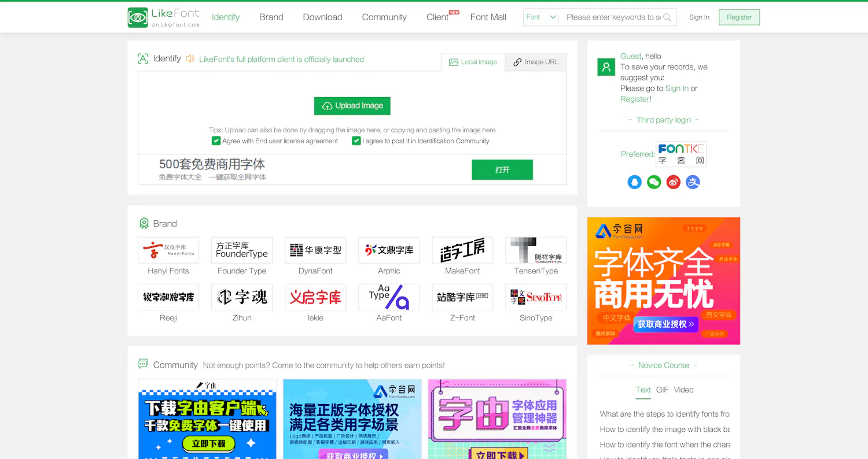The image size is (868, 459).
Task: Open Community in top navigation
Action: (384, 17)
